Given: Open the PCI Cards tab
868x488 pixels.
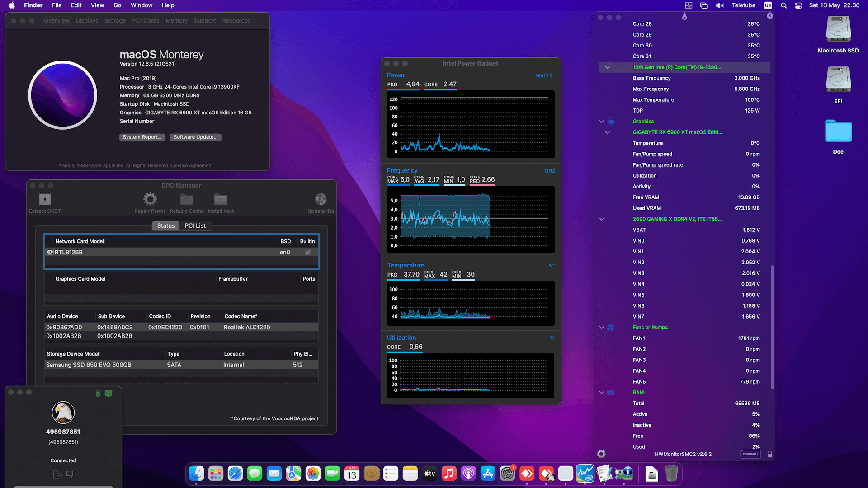Looking at the screenshot, I should pos(146,21).
